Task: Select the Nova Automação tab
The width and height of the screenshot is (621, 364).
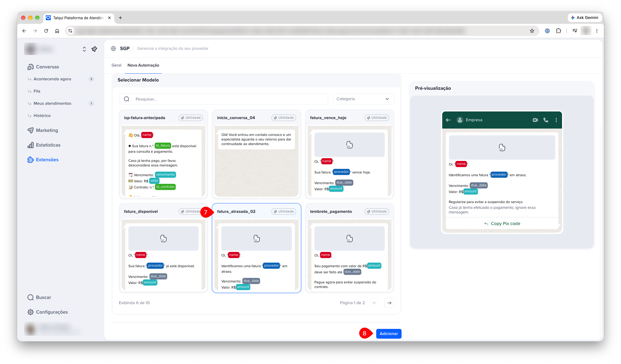Action: click(x=143, y=65)
